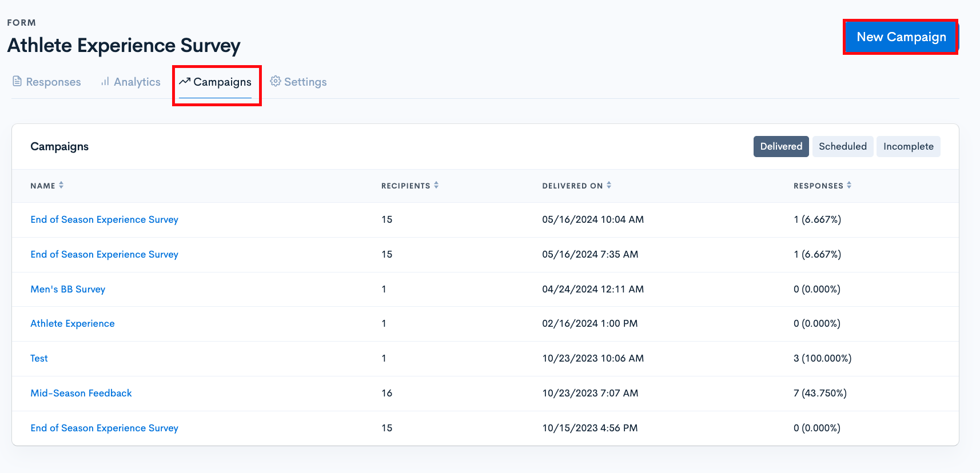The image size is (980, 473).
Task: Open the Test campaign
Action: 39,358
